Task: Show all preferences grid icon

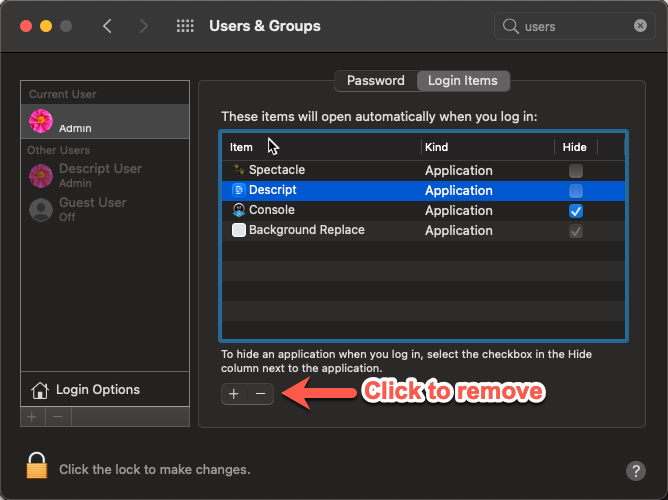Action: [185, 26]
